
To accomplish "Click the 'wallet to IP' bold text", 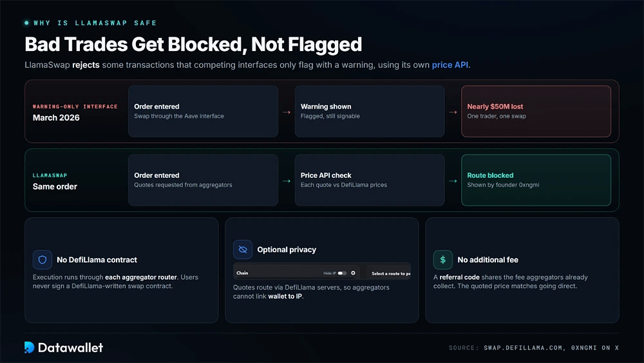I will point(285,297).
